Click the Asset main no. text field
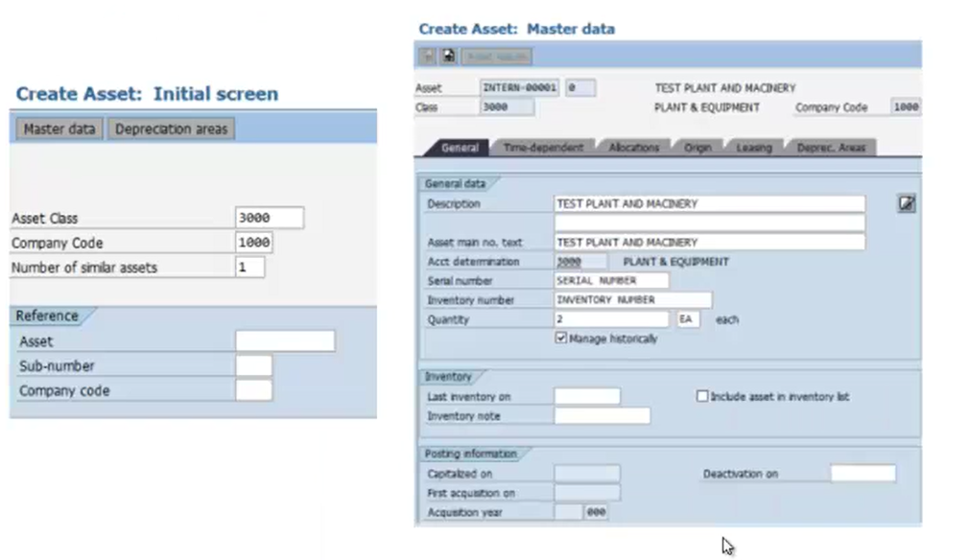This screenshot has height=560, width=969. 709,242
